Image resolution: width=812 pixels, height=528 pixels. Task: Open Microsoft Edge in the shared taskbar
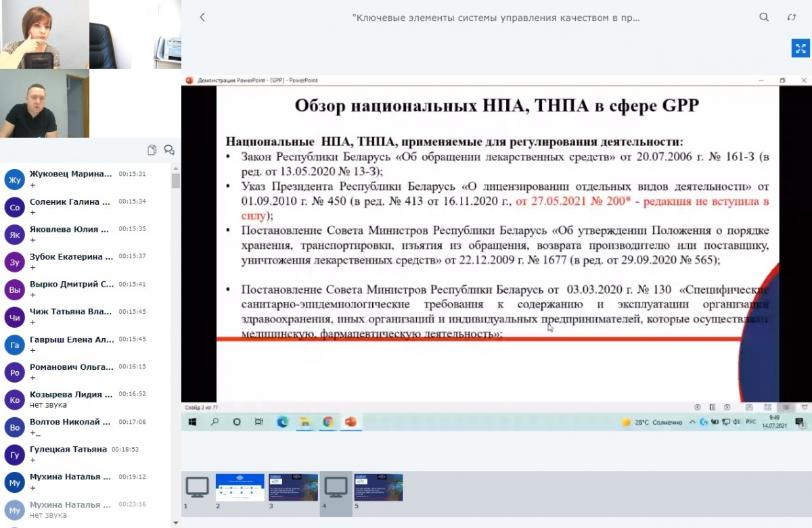coord(283,422)
